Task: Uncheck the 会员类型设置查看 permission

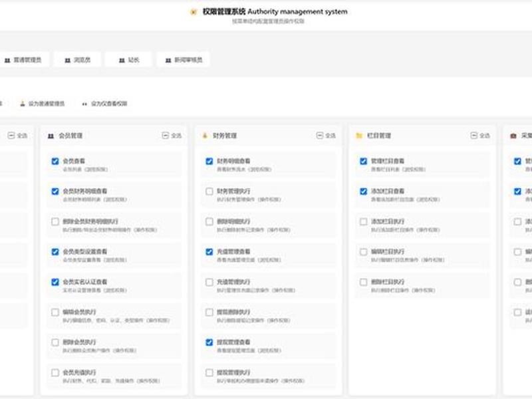Action: [55, 252]
